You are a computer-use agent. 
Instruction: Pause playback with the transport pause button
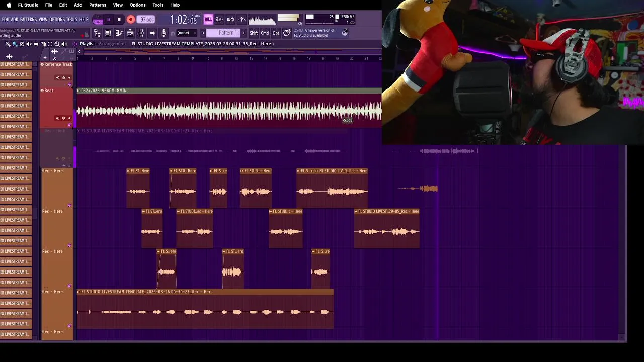[x=109, y=19]
